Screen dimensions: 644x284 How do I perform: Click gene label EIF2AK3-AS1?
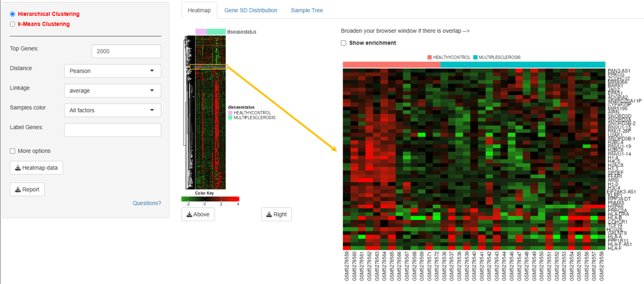pos(622,191)
